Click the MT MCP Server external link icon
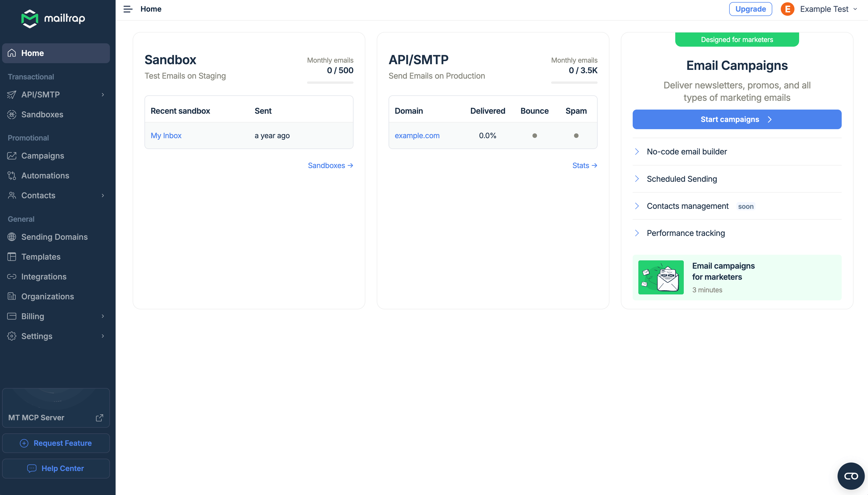This screenshot has width=868, height=495. 99,418
